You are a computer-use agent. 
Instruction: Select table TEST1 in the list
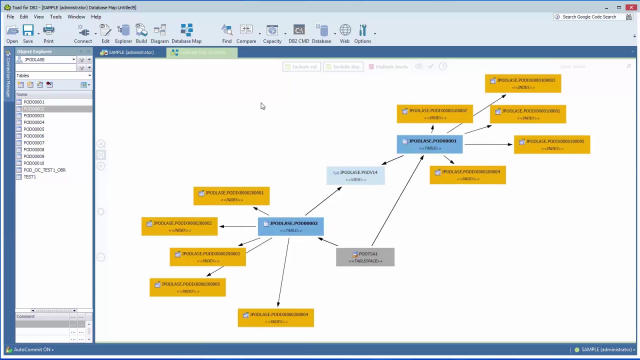[53, 177]
